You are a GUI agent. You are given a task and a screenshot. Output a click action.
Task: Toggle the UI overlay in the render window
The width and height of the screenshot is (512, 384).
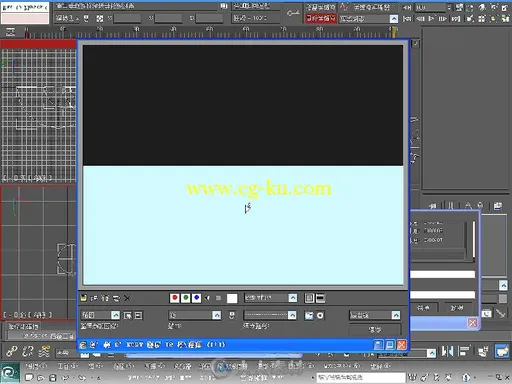tap(309, 298)
